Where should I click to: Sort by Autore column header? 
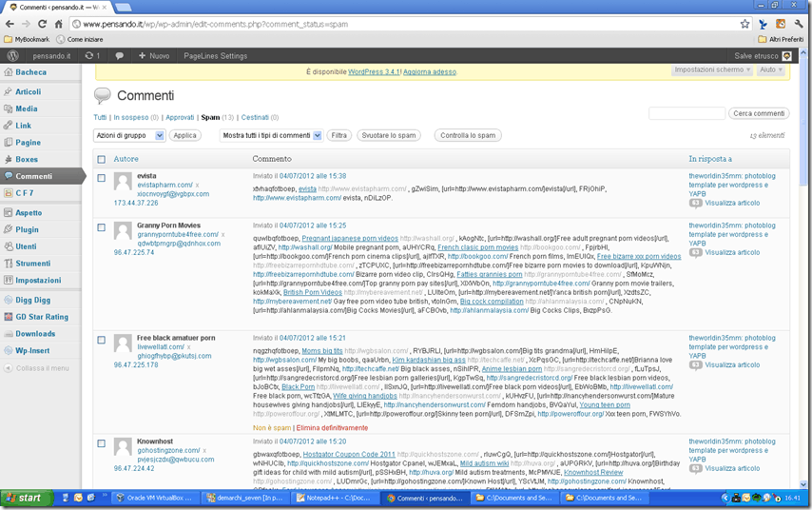click(126, 159)
